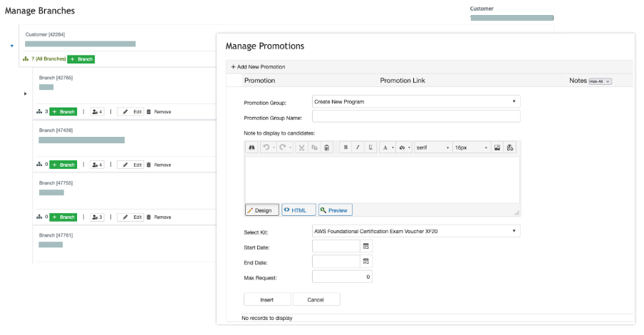The height and width of the screenshot is (335, 644).
Task: Click the Max Request field
Action: (x=342, y=277)
